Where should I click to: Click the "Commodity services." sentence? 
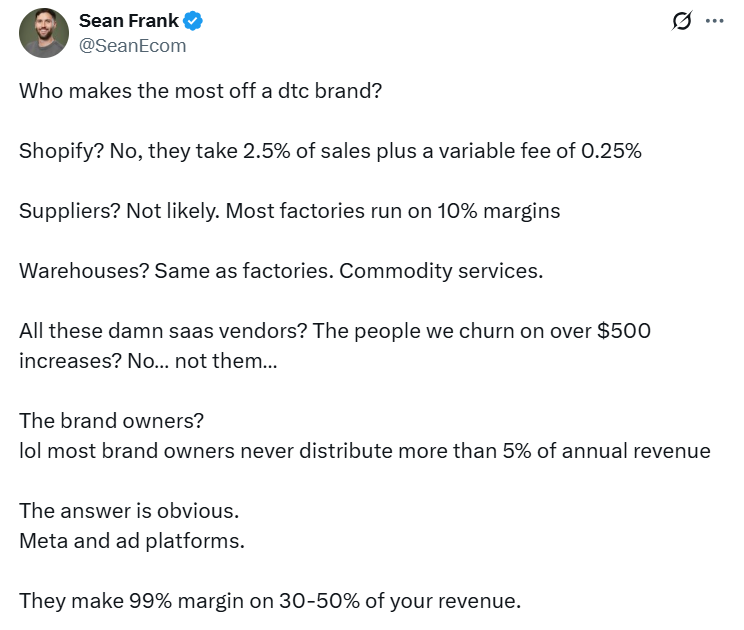click(x=441, y=271)
